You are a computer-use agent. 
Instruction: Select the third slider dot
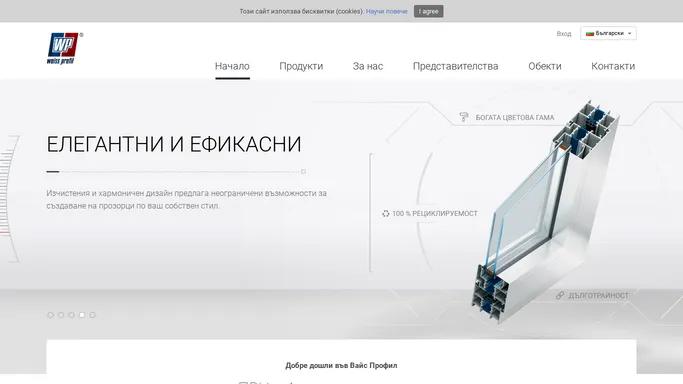click(71, 315)
